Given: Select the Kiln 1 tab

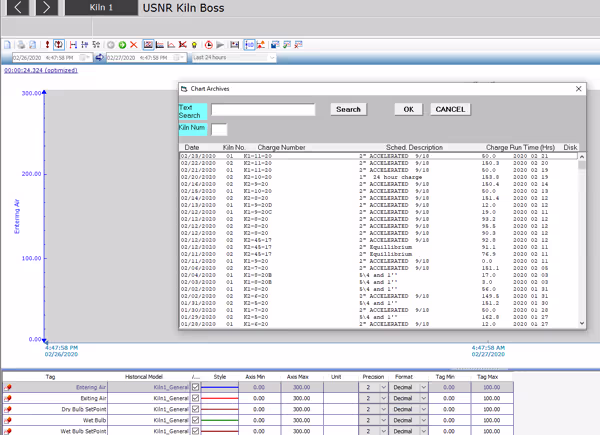Looking at the screenshot, I should 101,7.
